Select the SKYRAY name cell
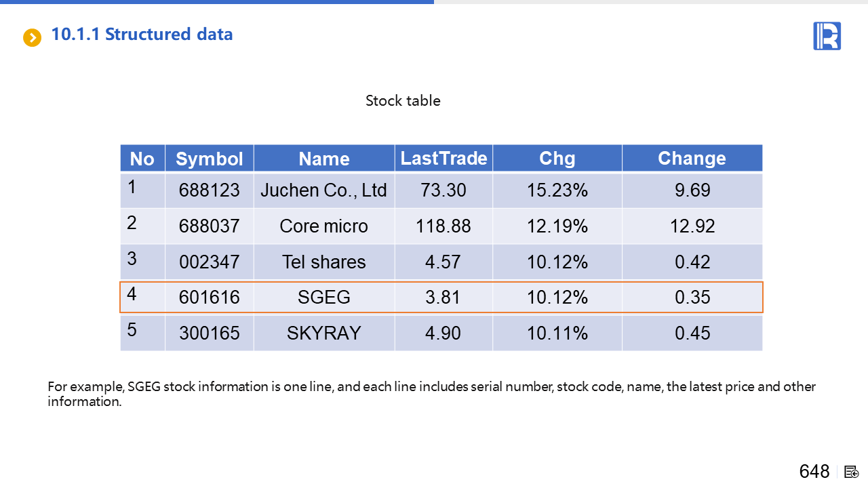The height and width of the screenshot is (488, 868). pyautogui.click(x=323, y=333)
